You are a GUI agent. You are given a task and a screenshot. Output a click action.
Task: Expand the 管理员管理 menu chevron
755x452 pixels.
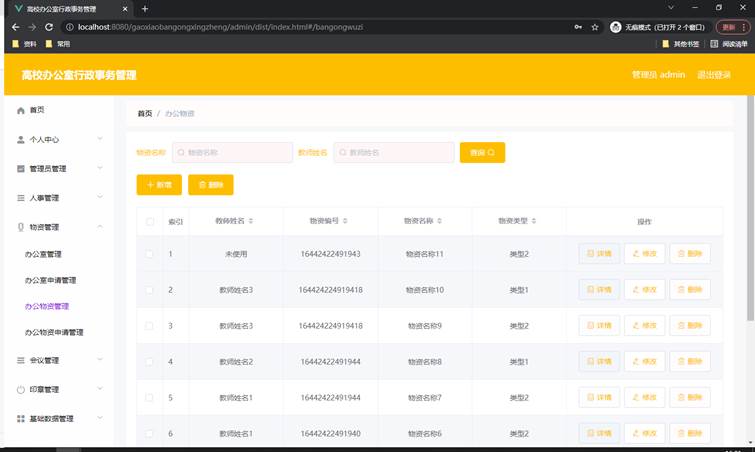pos(100,168)
